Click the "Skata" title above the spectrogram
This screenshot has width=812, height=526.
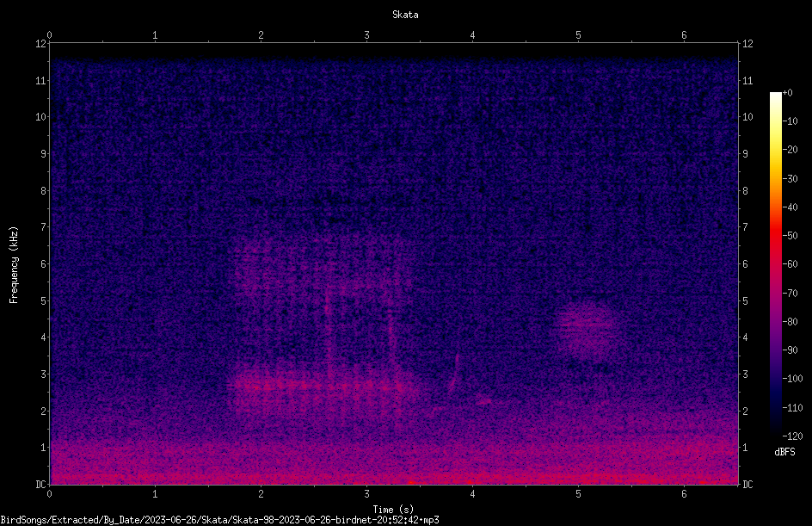point(405,15)
